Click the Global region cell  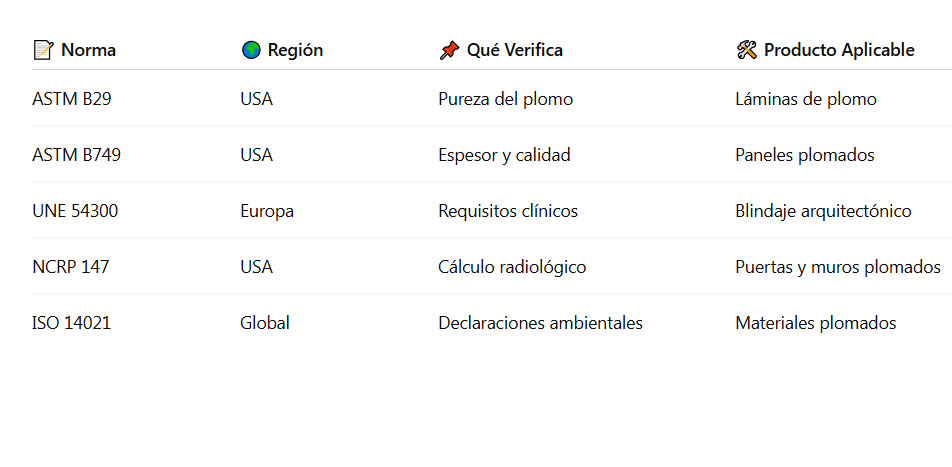click(265, 323)
